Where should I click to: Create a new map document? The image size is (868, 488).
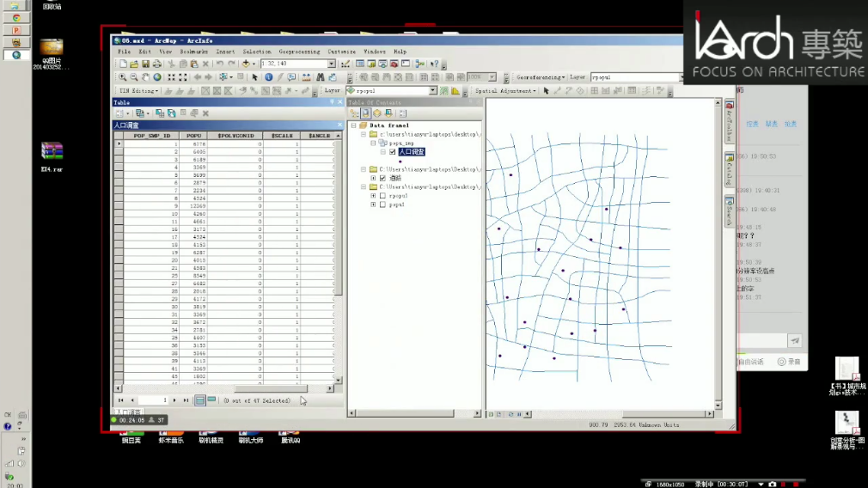(123, 64)
